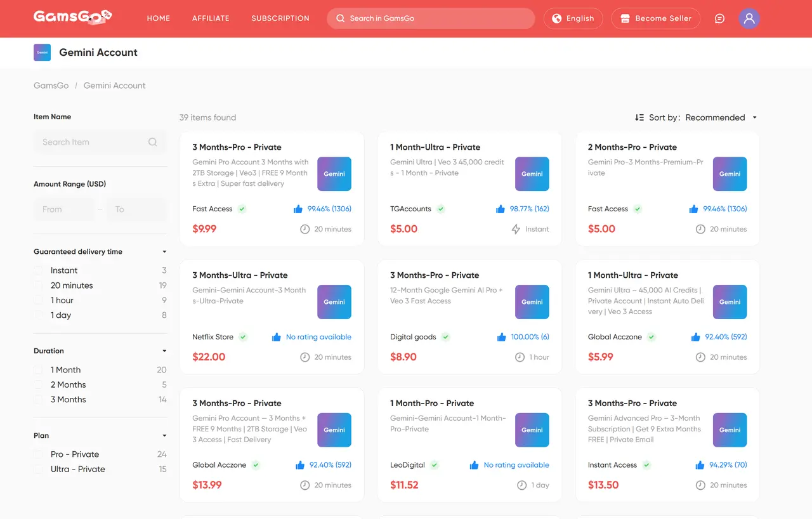This screenshot has width=812, height=519.
Task: Check the Ultra - Private plan filter
Action: pyautogui.click(x=39, y=470)
